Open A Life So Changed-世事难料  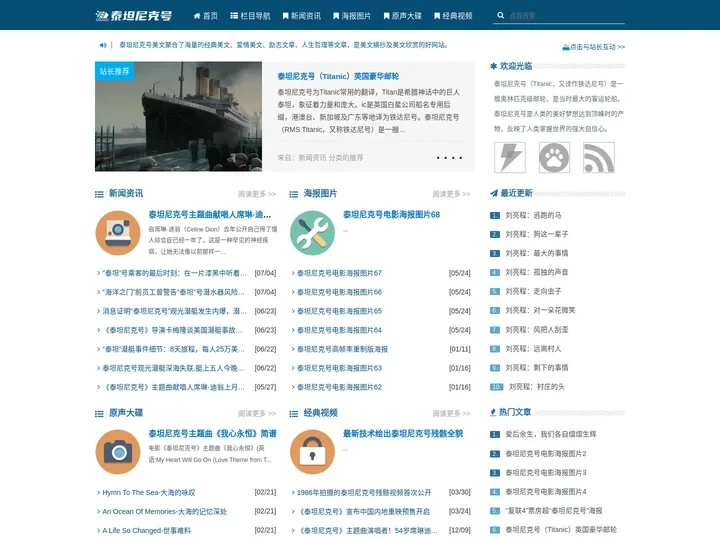146,531
